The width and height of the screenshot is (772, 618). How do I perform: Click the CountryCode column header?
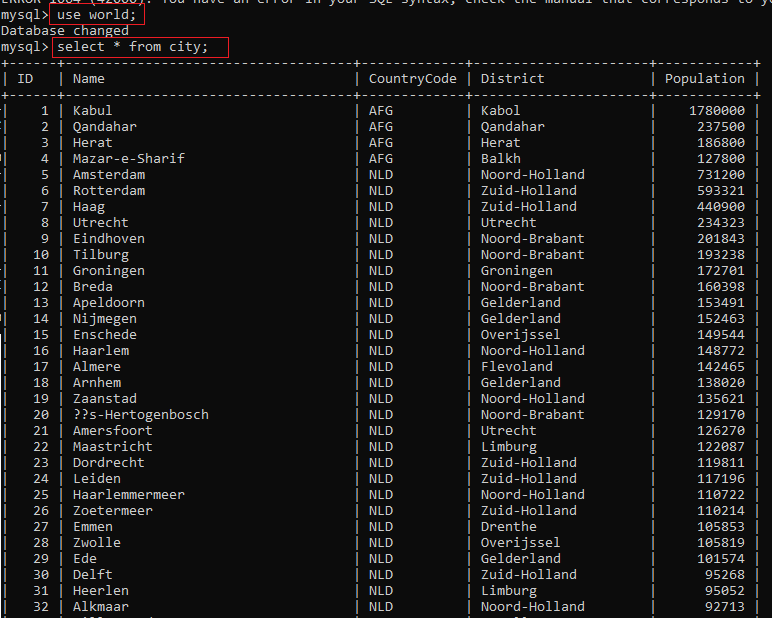pyautogui.click(x=413, y=79)
